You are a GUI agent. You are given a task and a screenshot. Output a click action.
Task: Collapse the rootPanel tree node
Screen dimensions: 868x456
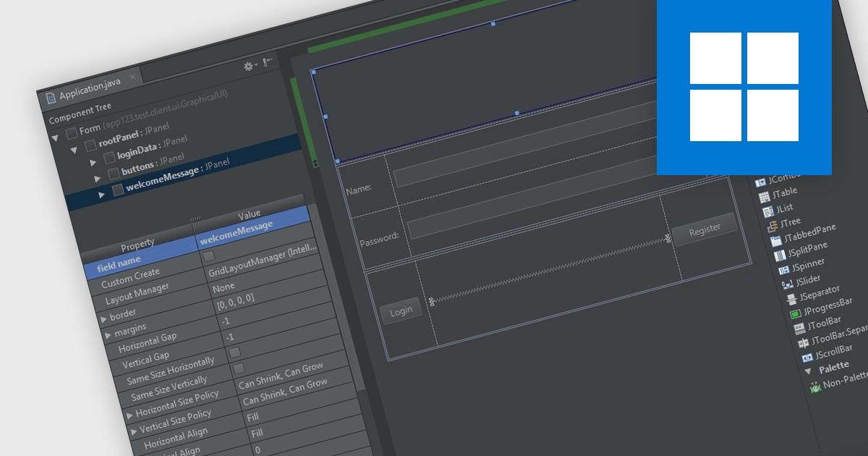[75, 148]
